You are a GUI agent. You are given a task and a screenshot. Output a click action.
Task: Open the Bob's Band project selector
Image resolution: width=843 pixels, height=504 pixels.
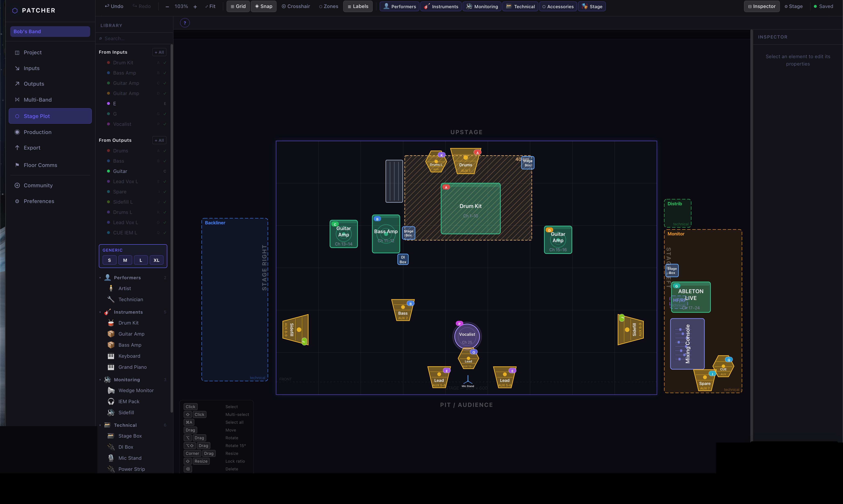[50, 32]
